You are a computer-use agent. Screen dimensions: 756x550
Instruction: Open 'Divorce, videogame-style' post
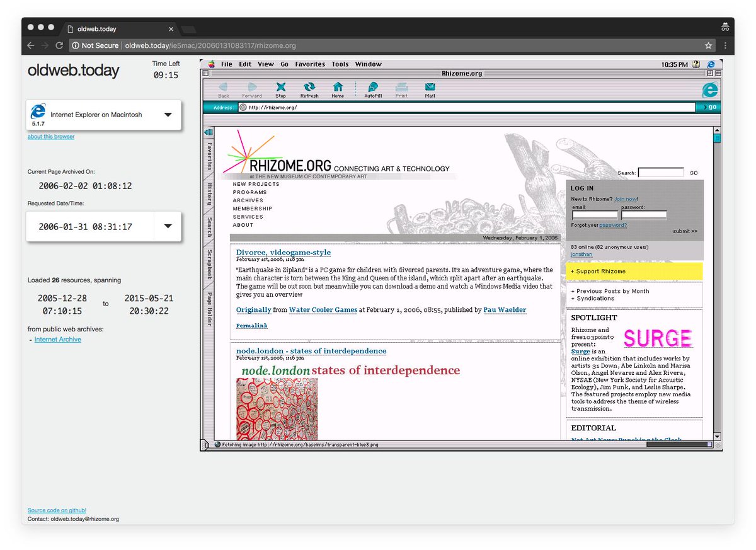pyautogui.click(x=283, y=253)
